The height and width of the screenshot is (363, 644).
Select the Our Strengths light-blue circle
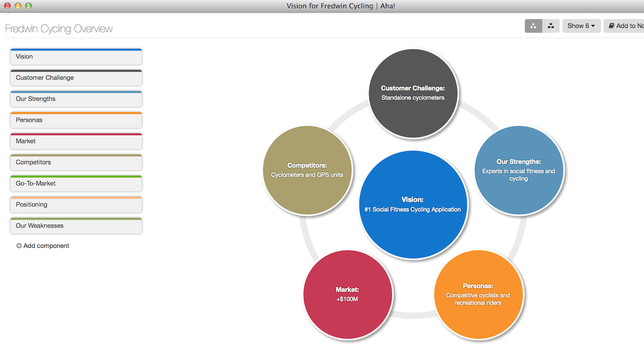(x=519, y=170)
